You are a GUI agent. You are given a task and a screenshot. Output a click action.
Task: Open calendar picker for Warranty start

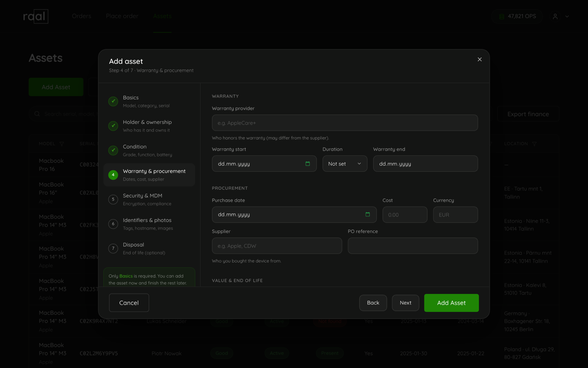click(x=307, y=164)
